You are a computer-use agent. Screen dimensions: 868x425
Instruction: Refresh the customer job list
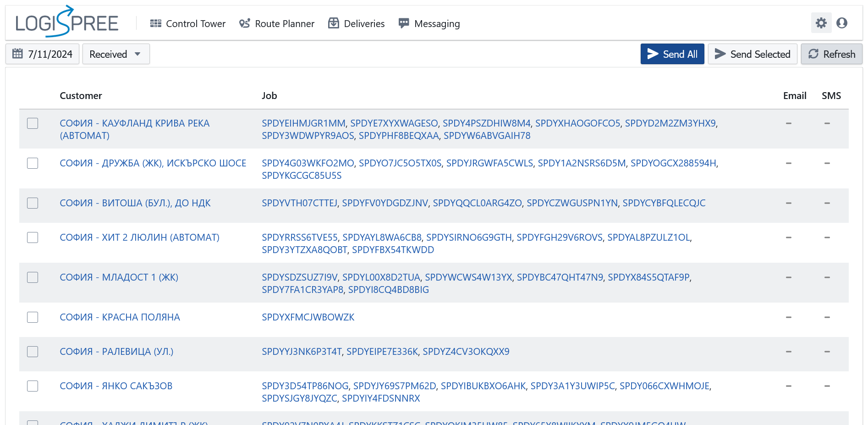[831, 54]
